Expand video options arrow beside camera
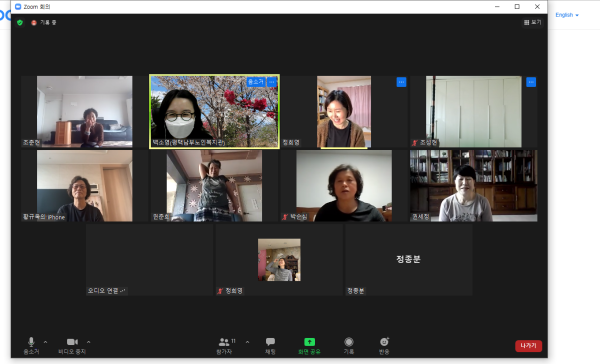Screen dimensions: 600x364 88,342
